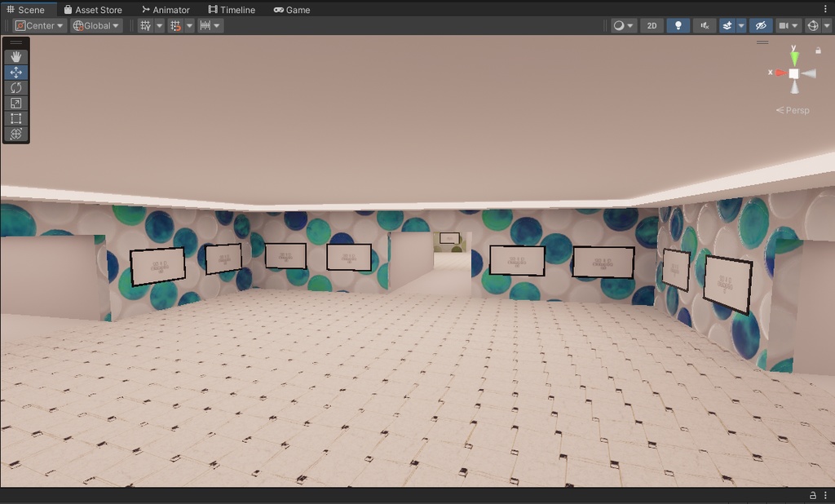Switch to the Animator tab
This screenshot has width=835, height=504.
coord(166,10)
